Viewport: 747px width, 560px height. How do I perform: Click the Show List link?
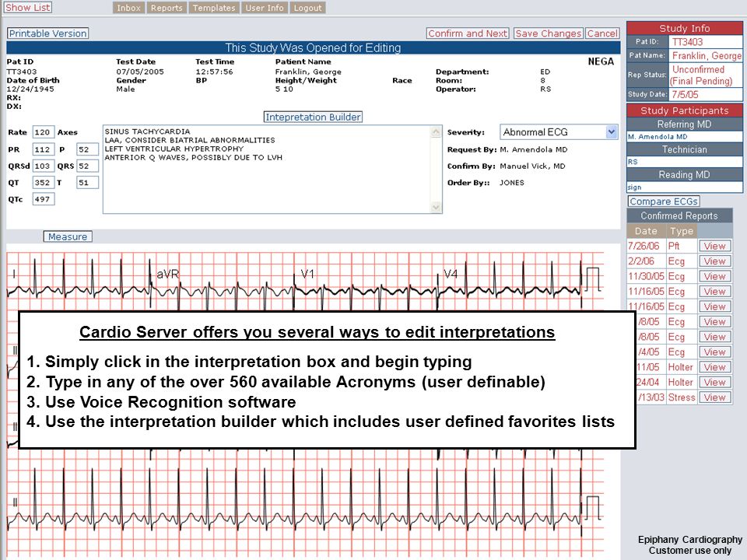click(28, 8)
